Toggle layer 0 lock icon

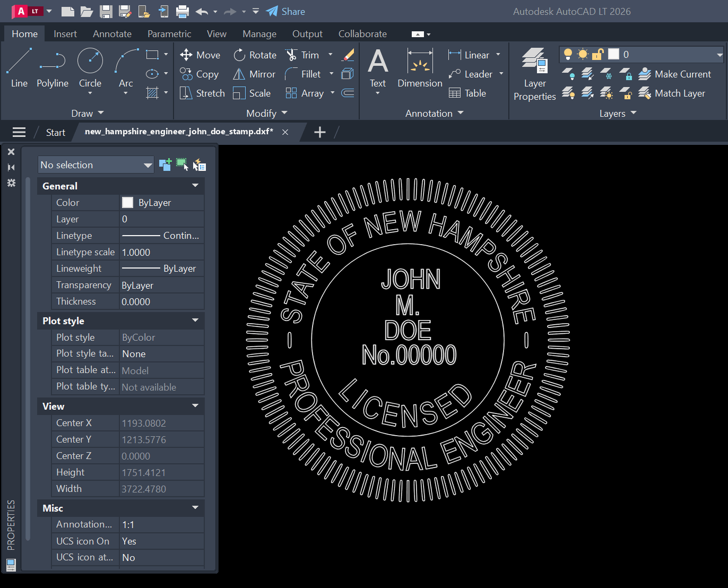(x=598, y=54)
